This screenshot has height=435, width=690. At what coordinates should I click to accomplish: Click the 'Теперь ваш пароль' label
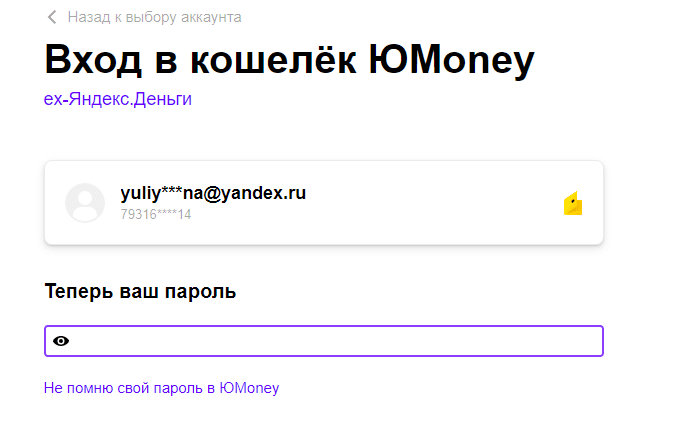click(x=140, y=292)
